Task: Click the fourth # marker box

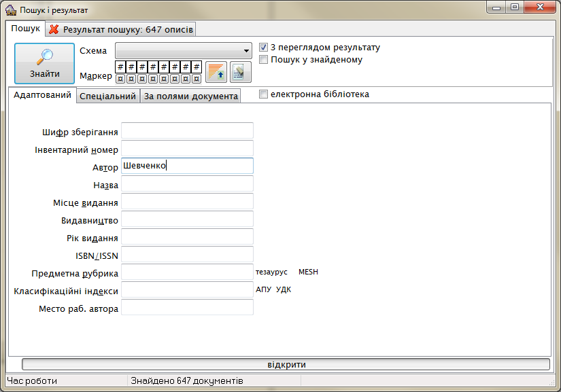Action: [153, 67]
